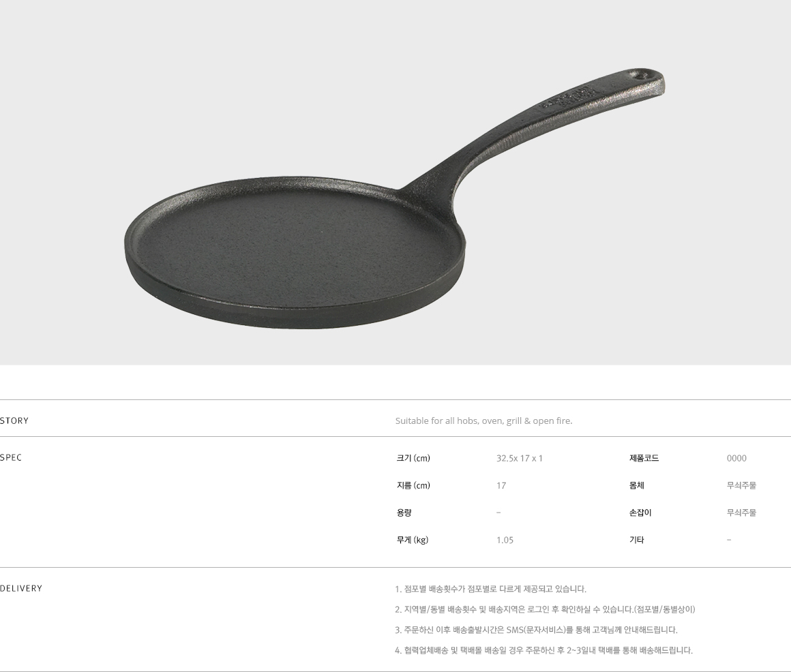This screenshot has height=672, width=791.
Task: Click the 지름 (cm) spec label
Action: (413, 485)
